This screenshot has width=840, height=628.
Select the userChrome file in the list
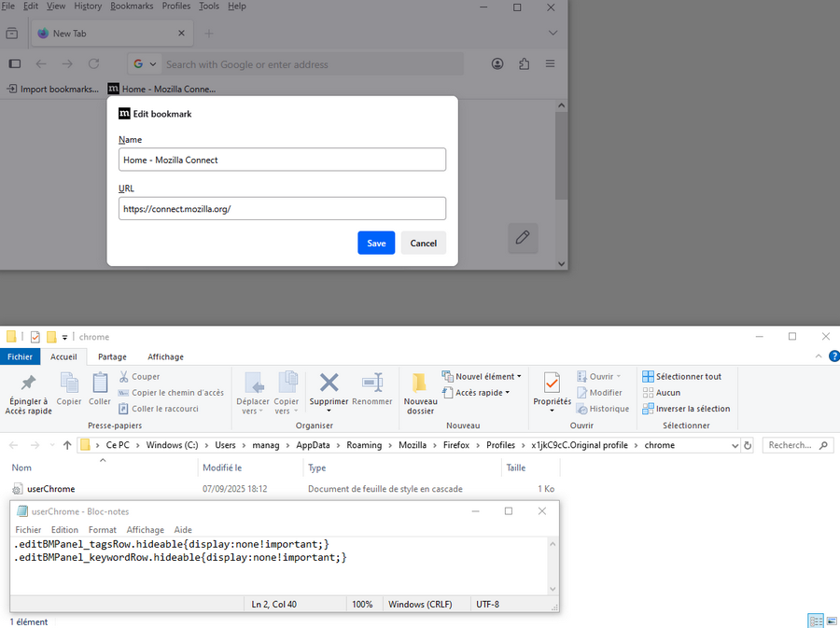click(x=50, y=489)
